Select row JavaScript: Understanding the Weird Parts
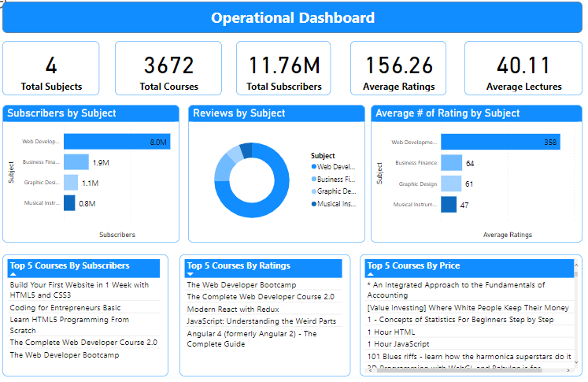Screen dimensions: 588x382 (264, 321)
